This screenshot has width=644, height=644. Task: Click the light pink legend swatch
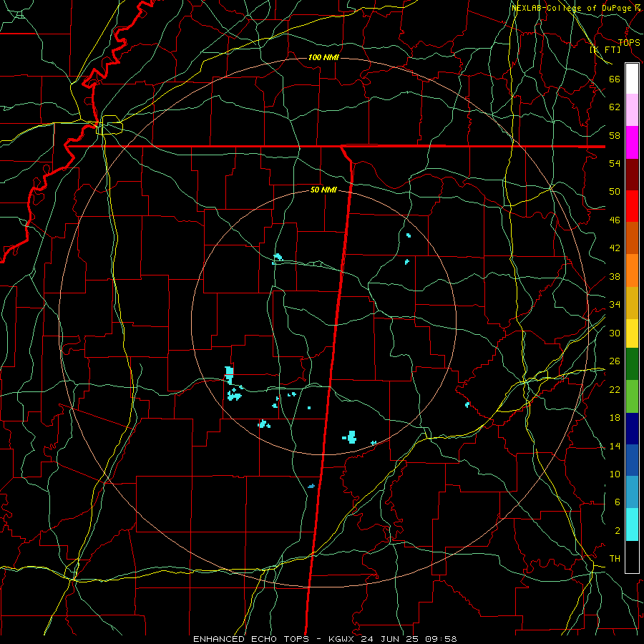coord(632,110)
